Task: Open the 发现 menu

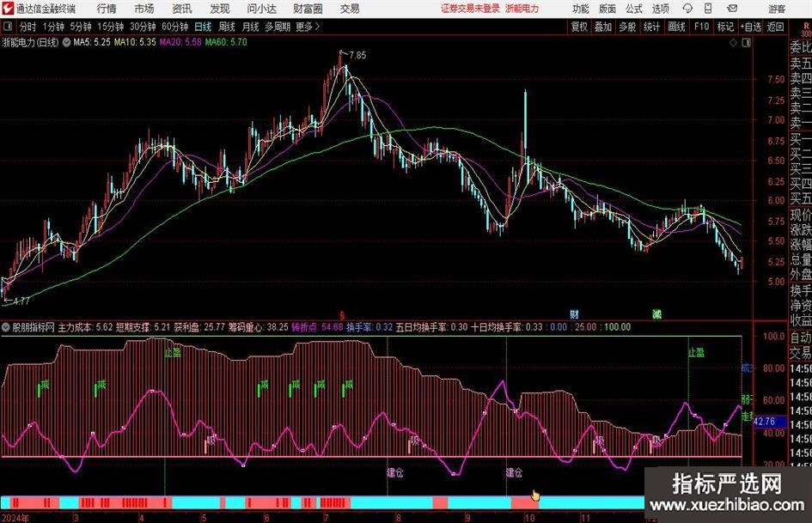Action: coord(220,9)
